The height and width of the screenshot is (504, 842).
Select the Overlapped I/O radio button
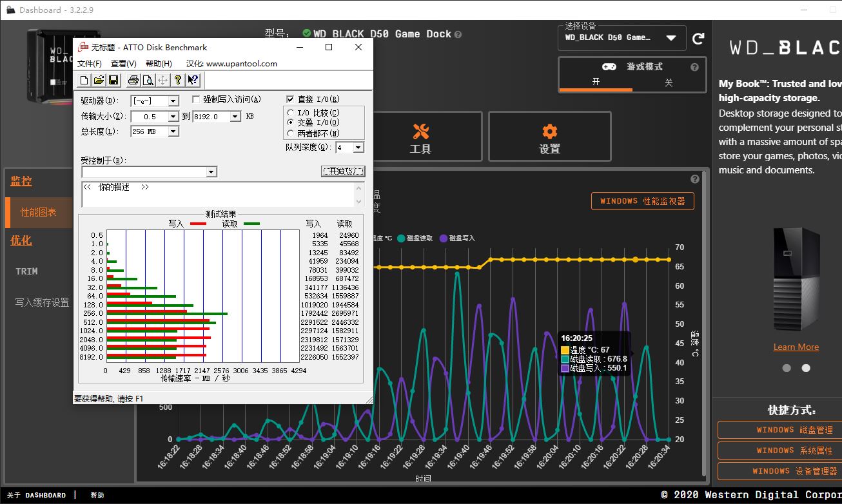[291, 122]
